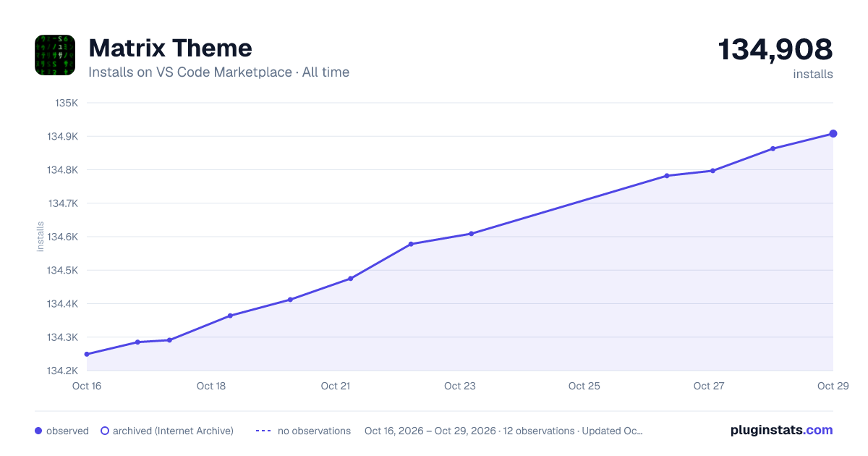Click the rotated 'installs' y-axis title
Image resolution: width=868 pixels, height=456 pixels.
click(x=41, y=237)
